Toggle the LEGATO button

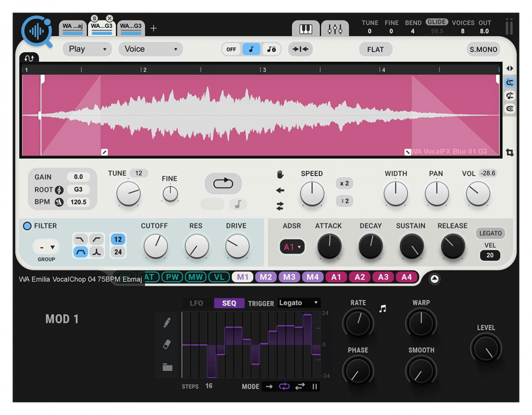[x=490, y=233]
